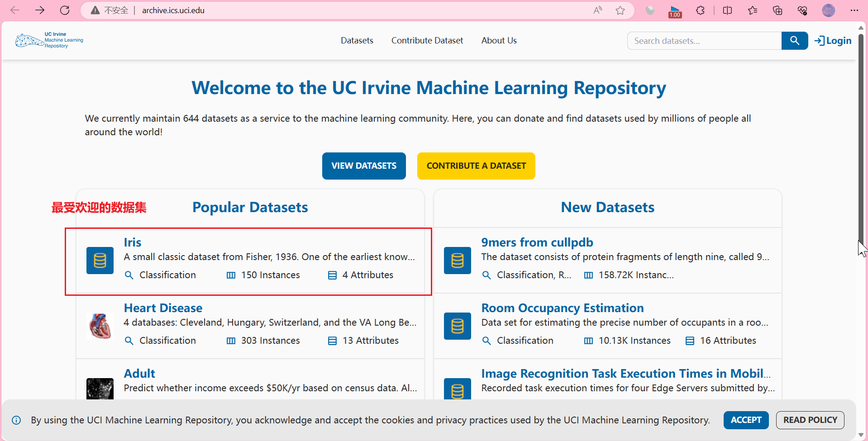Click the Iris dataset database icon

click(x=100, y=261)
